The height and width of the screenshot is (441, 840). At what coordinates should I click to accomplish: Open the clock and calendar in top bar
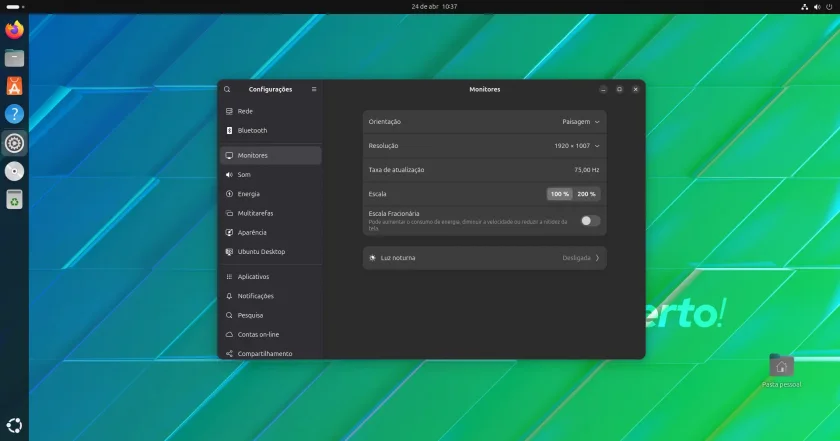coord(434,7)
